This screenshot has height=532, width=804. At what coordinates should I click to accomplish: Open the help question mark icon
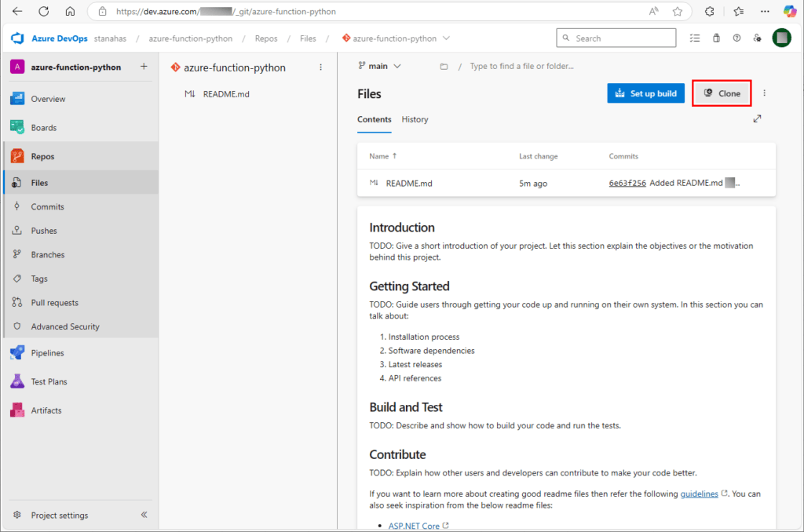click(x=736, y=38)
